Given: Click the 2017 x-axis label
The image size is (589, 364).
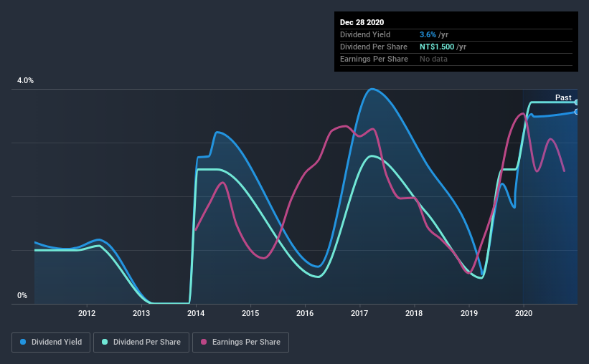Looking at the screenshot, I should [x=359, y=313].
